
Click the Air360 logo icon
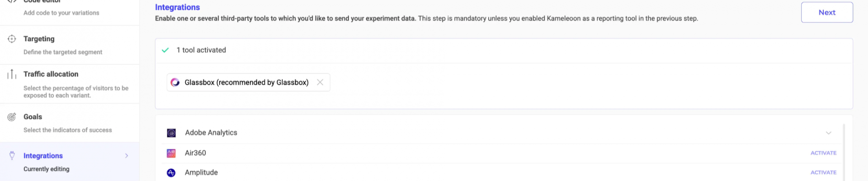pyautogui.click(x=171, y=153)
